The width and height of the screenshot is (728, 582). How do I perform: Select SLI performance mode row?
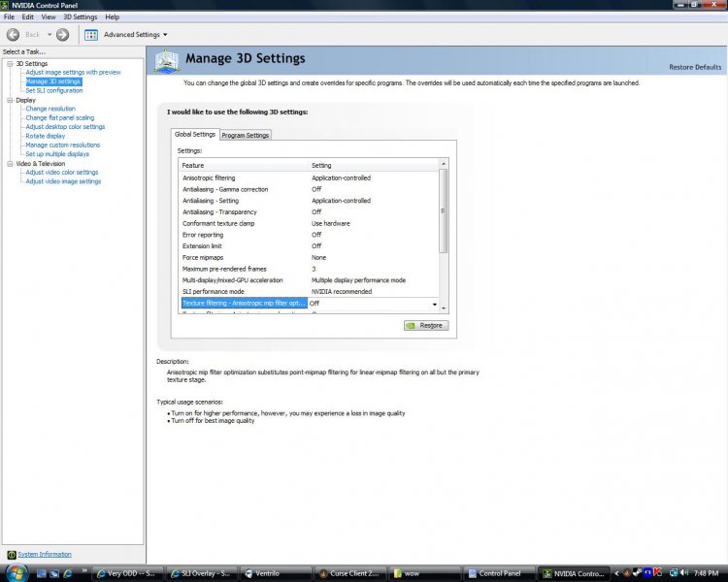pos(310,291)
